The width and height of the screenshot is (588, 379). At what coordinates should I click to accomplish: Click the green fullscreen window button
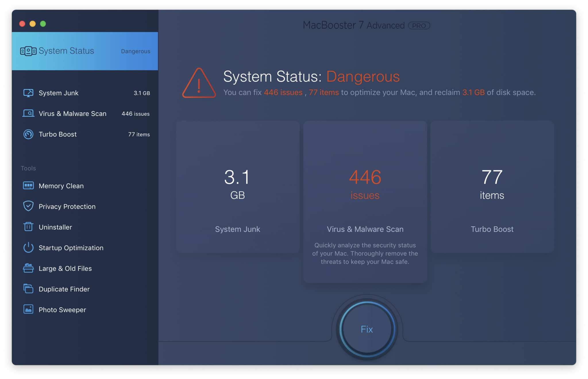pos(43,24)
